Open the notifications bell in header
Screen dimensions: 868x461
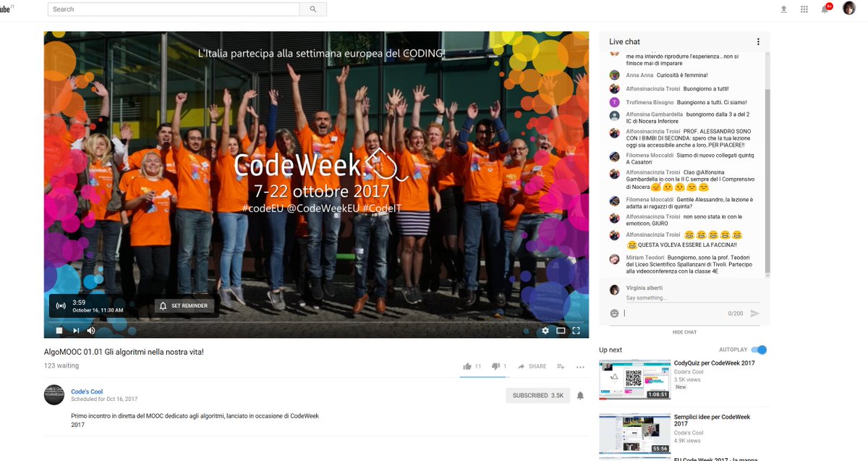(825, 9)
